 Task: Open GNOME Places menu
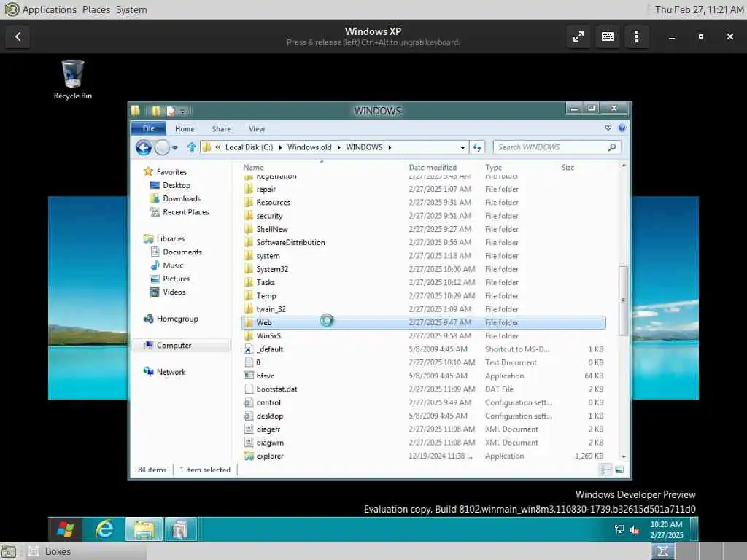click(x=96, y=9)
